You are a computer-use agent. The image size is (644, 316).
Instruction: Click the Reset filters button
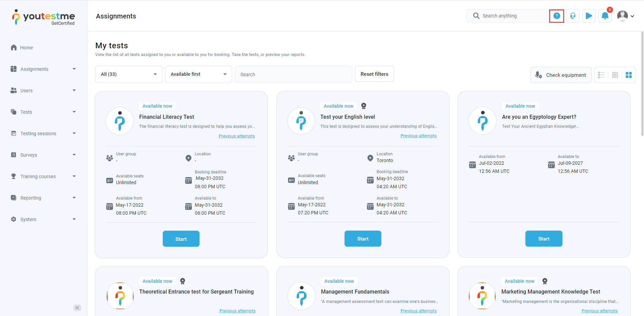[x=374, y=74]
